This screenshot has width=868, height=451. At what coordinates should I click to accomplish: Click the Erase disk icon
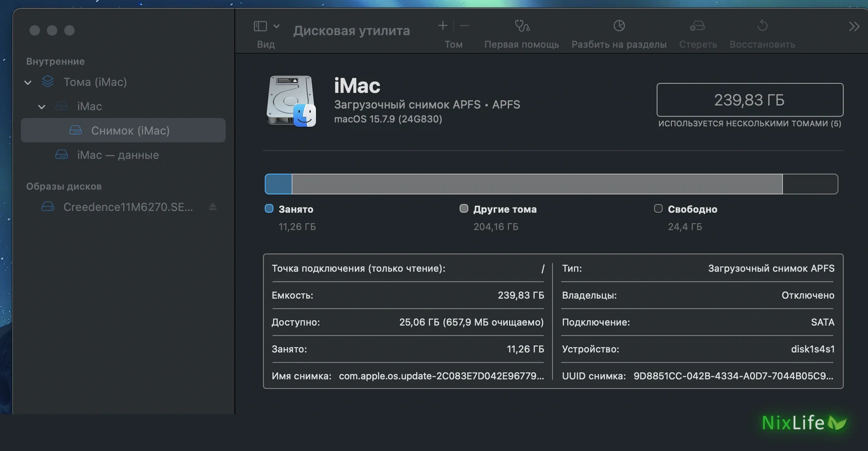[698, 26]
